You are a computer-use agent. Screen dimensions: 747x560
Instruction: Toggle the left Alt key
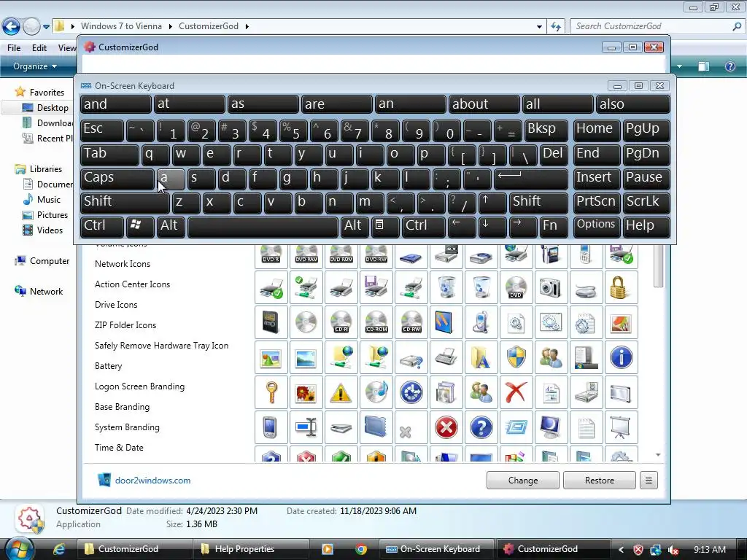pos(171,227)
